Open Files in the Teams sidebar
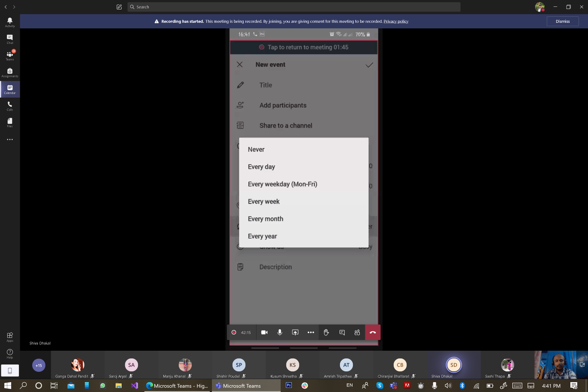The image size is (588, 392). 10,122
